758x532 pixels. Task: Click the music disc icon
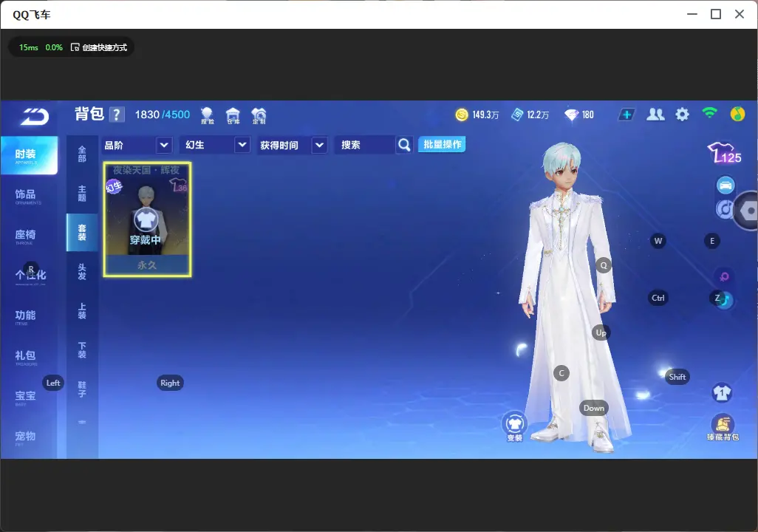click(x=724, y=209)
